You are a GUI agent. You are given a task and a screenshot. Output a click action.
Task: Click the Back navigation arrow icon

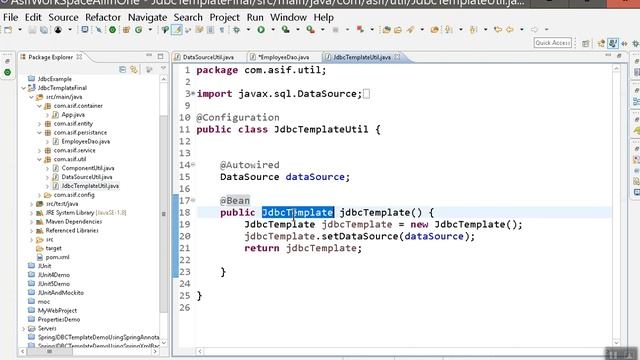pos(510,30)
